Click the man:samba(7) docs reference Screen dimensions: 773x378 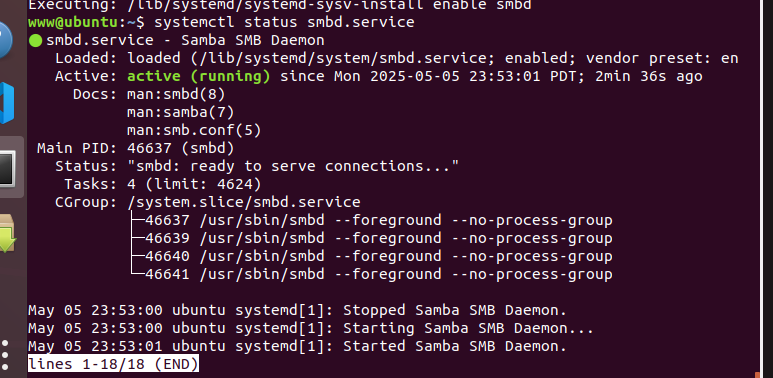180,112
